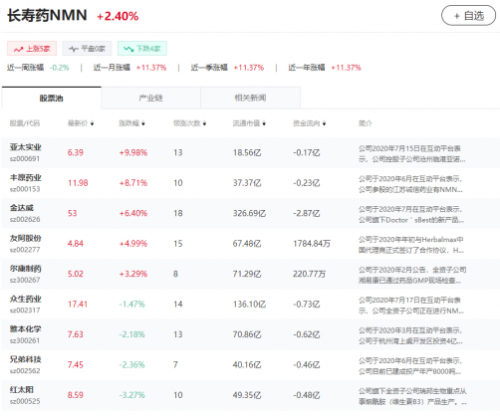Open stock 尔康制药

point(25,268)
